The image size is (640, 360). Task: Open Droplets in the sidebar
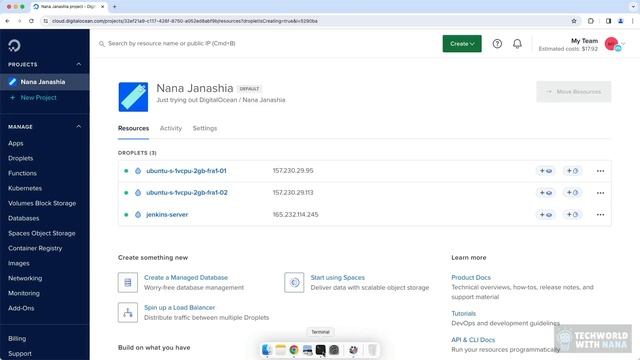pyautogui.click(x=20, y=158)
